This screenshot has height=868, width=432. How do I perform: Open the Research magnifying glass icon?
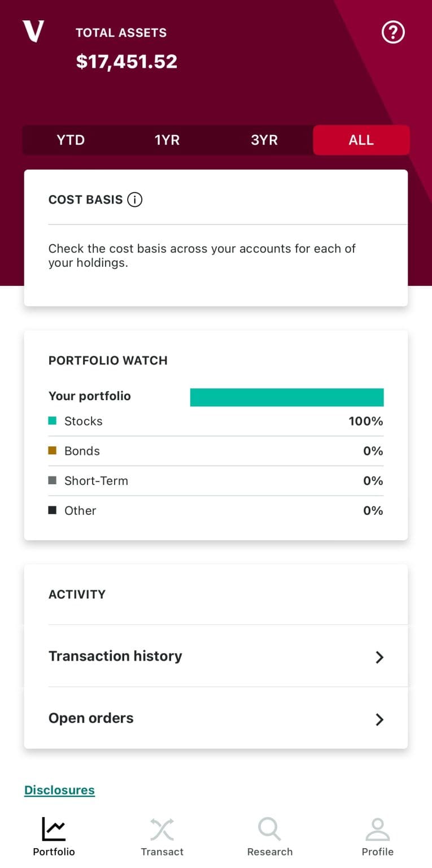pyautogui.click(x=269, y=829)
